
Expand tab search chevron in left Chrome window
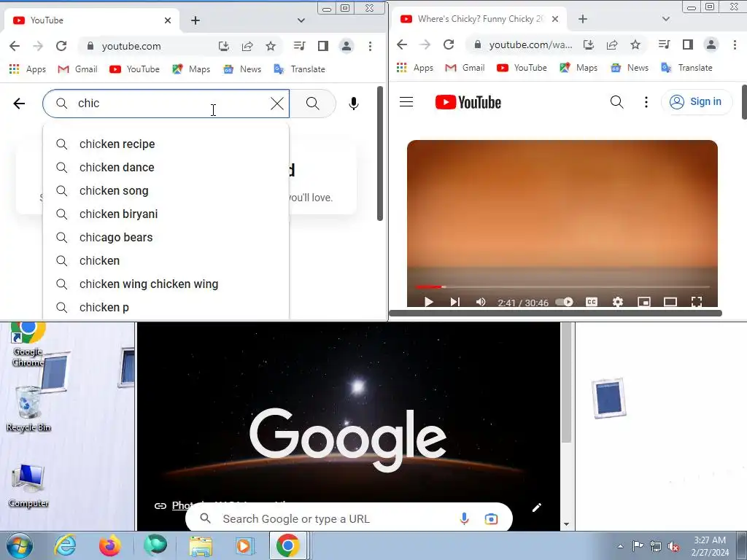tap(301, 20)
